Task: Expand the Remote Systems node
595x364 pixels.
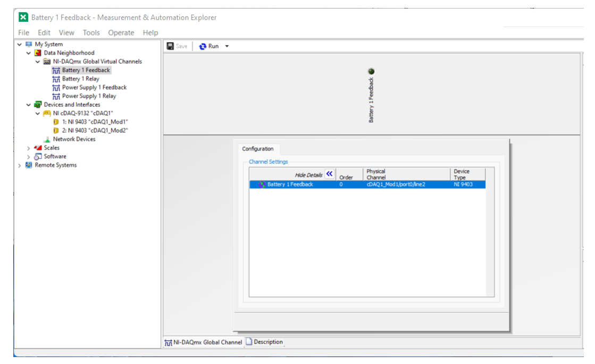Action: tap(19, 165)
